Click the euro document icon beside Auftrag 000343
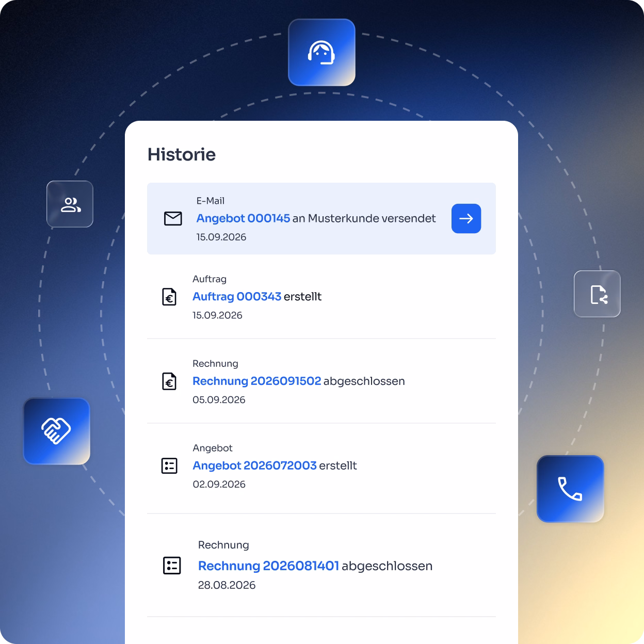The height and width of the screenshot is (644, 644). click(x=169, y=297)
